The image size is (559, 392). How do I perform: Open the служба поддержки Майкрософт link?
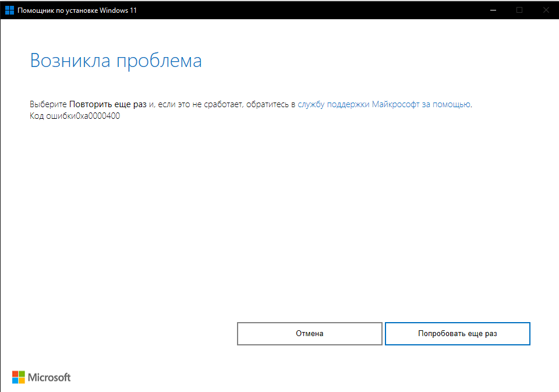pos(384,104)
